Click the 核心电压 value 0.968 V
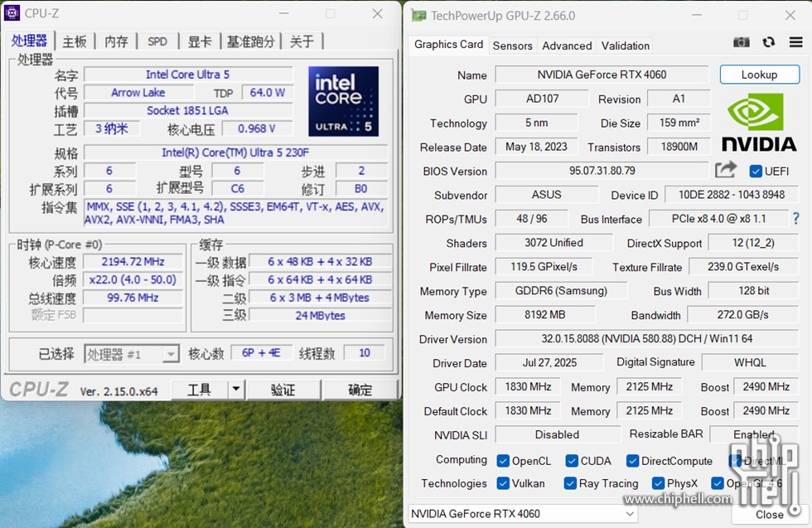Image resolution: width=812 pixels, height=528 pixels. coord(257,128)
